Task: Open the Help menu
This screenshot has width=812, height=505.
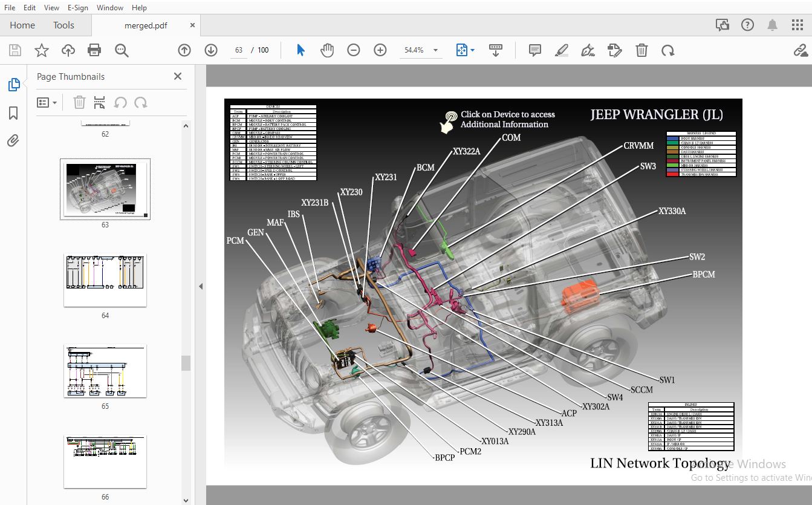Action: (139, 8)
